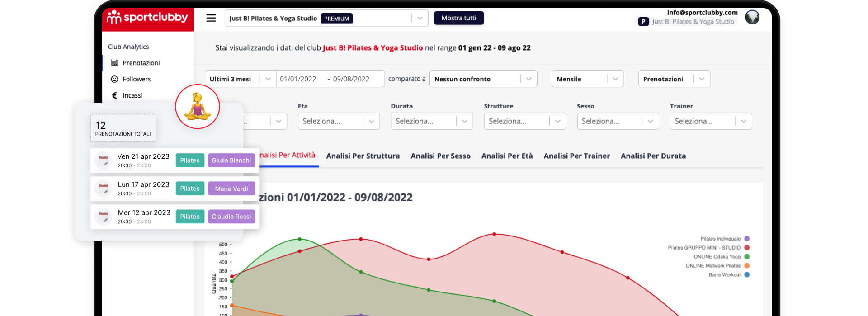The image size is (868, 316).
Task: Click the start date field 01/01/2022
Action: click(298, 79)
